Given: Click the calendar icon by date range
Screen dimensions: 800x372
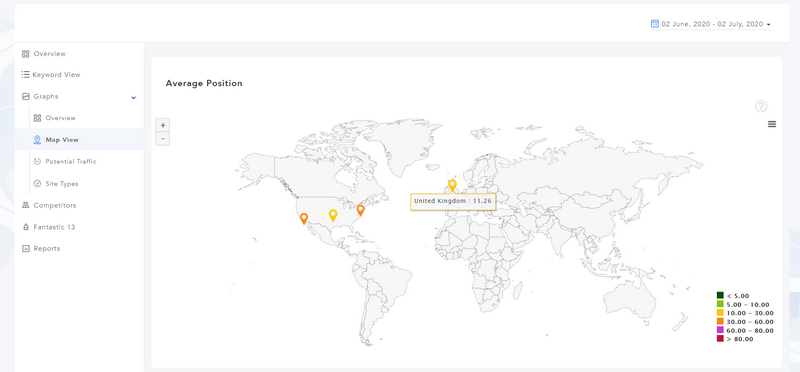Looking at the screenshot, I should pyautogui.click(x=655, y=23).
